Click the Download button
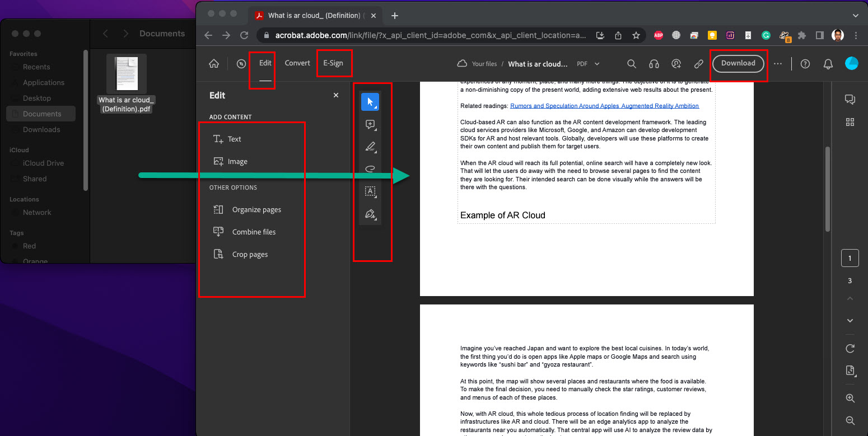The width and height of the screenshot is (868, 436). pyautogui.click(x=738, y=63)
